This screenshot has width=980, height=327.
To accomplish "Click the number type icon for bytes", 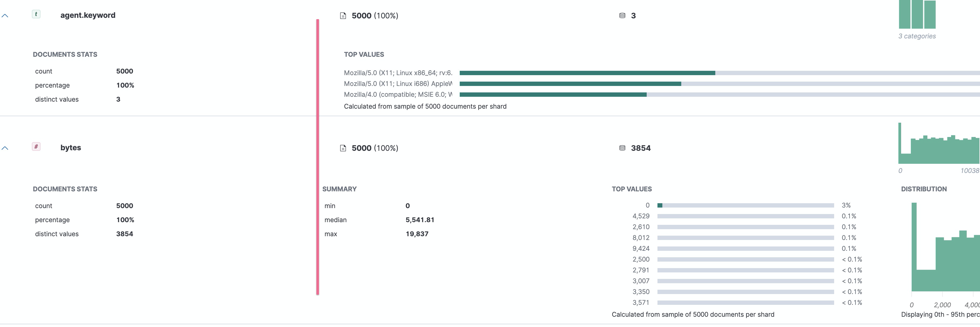I will tap(36, 147).
